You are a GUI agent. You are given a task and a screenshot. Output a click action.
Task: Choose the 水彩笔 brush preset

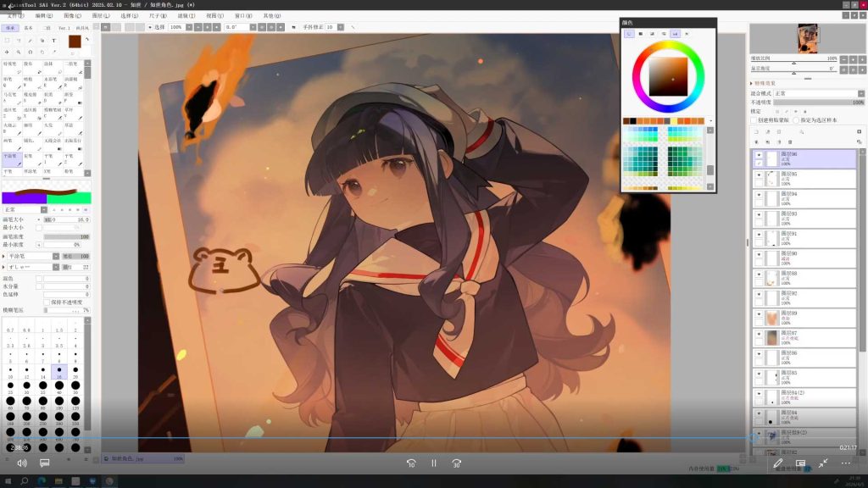(52, 82)
